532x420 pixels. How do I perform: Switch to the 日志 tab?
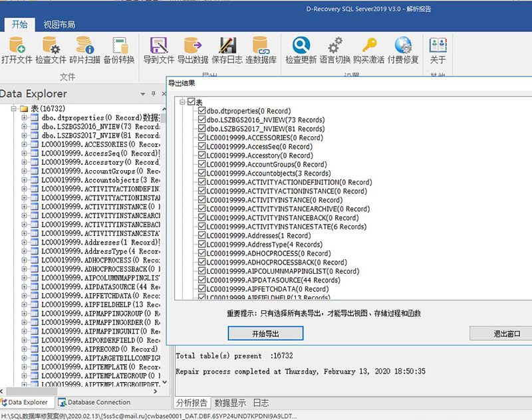point(261,403)
